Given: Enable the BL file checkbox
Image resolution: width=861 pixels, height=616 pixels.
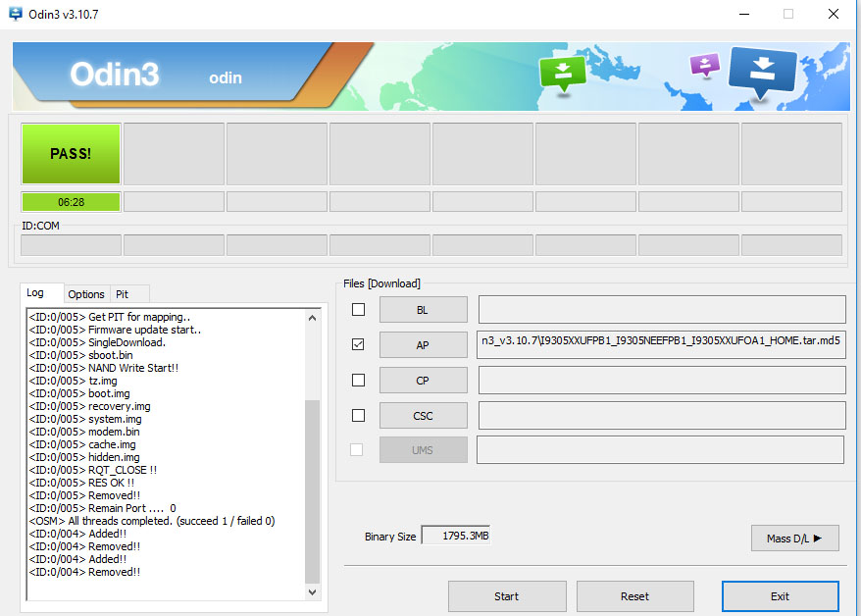Looking at the screenshot, I should pyautogui.click(x=358, y=310).
